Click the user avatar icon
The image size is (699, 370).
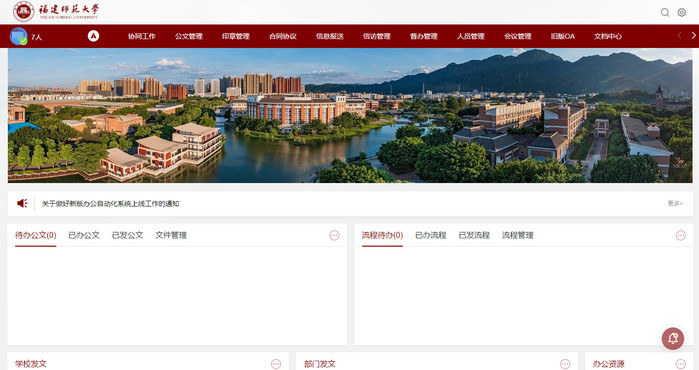tap(19, 36)
